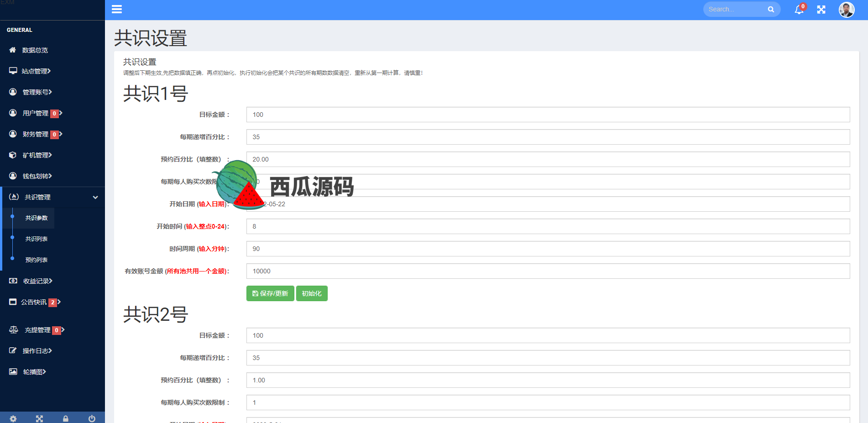Toggle the hamburger sidebar menu

[117, 9]
